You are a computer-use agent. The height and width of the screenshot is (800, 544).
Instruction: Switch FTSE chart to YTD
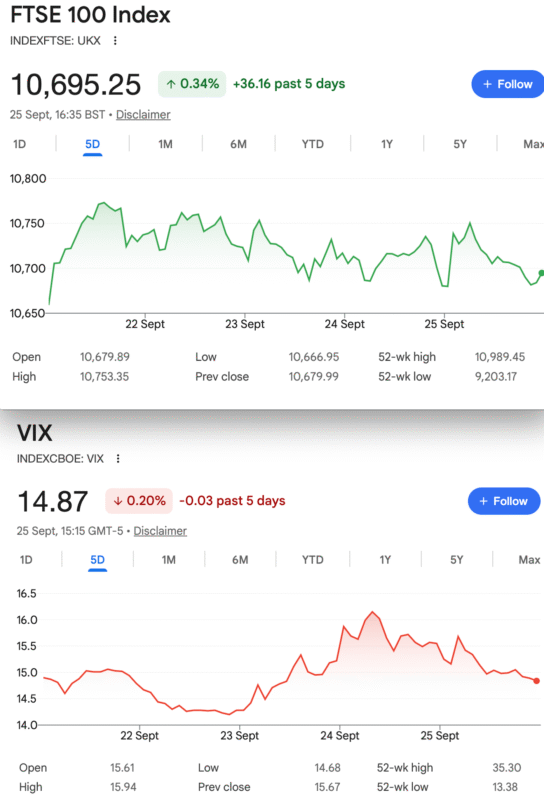pos(312,144)
